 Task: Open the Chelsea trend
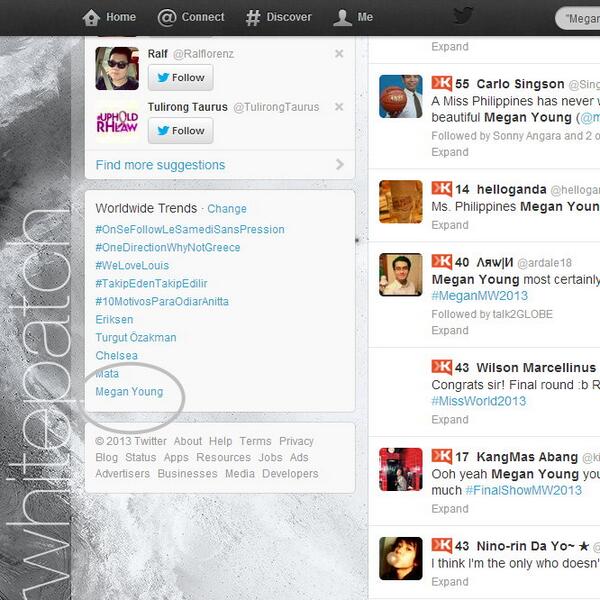[116, 355]
